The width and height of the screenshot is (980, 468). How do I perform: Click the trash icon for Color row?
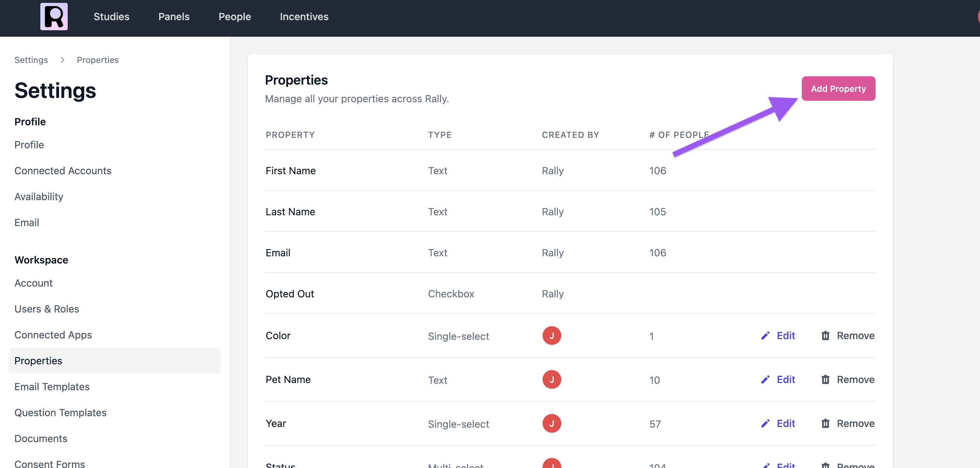[x=825, y=336]
